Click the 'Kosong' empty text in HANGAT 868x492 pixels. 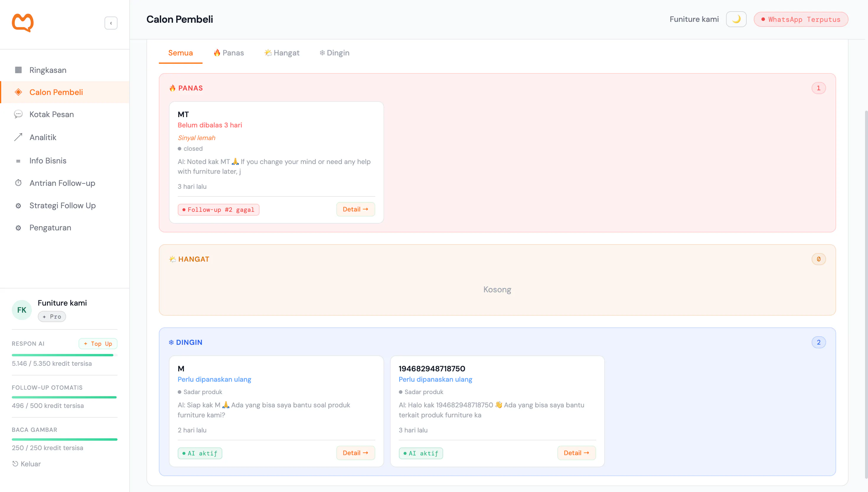[497, 290]
